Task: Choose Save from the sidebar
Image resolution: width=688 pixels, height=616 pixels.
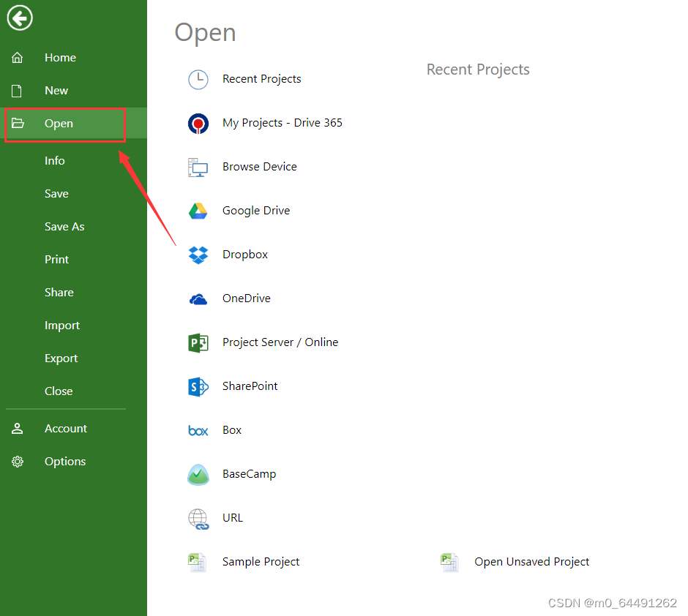Action: click(x=56, y=193)
